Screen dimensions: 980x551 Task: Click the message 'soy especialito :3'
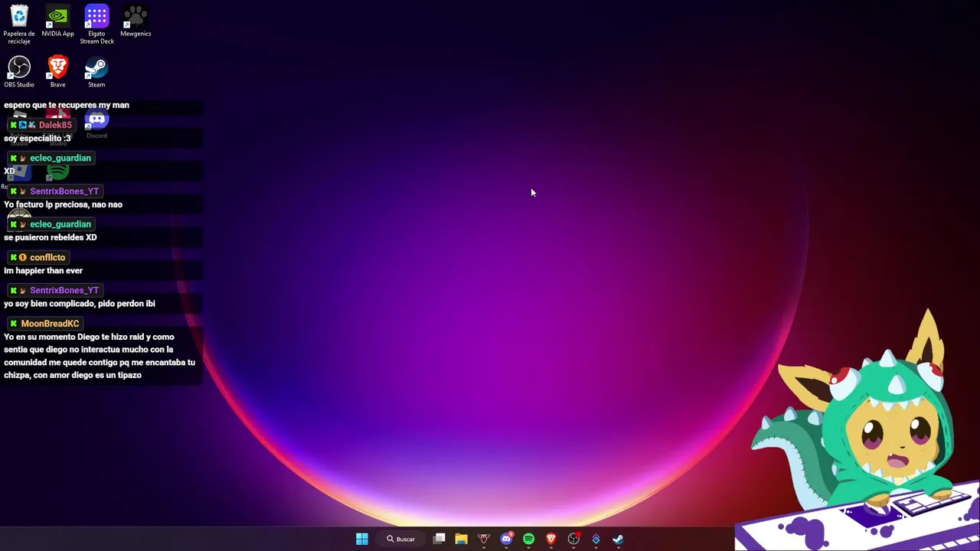pyautogui.click(x=38, y=138)
